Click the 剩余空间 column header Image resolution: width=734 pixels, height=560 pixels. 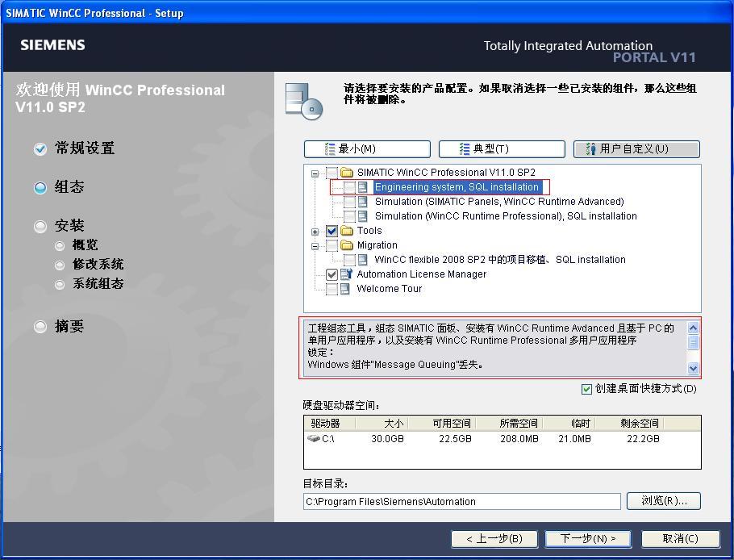coord(629,424)
